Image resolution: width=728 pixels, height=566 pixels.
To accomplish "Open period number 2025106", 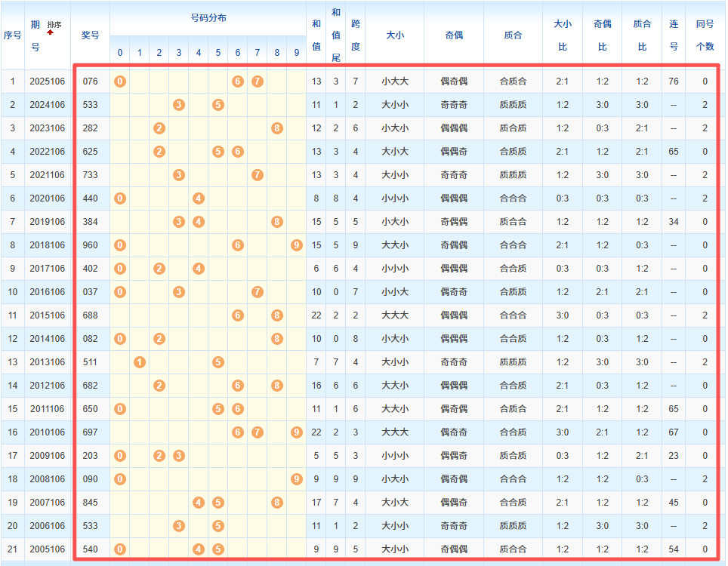I will click(47, 82).
